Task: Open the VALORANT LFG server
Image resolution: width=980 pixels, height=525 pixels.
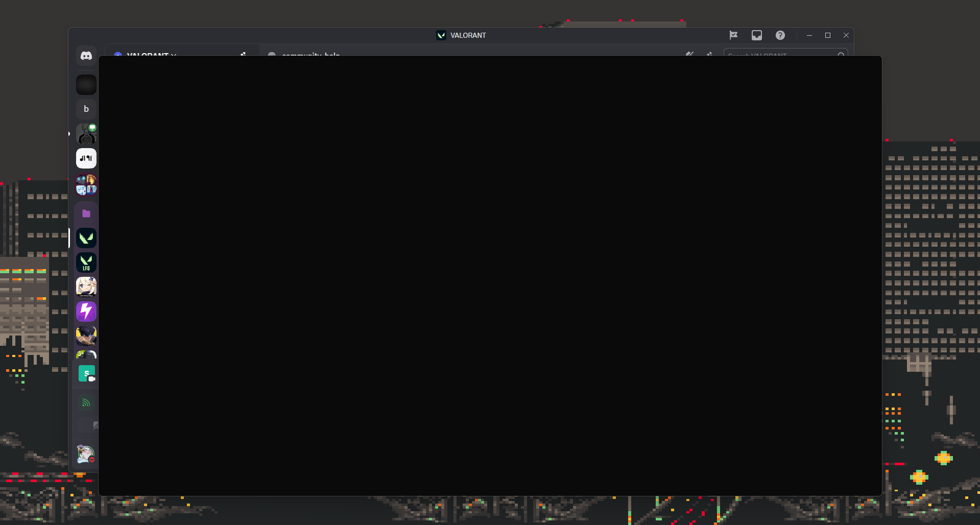Action: click(x=86, y=262)
